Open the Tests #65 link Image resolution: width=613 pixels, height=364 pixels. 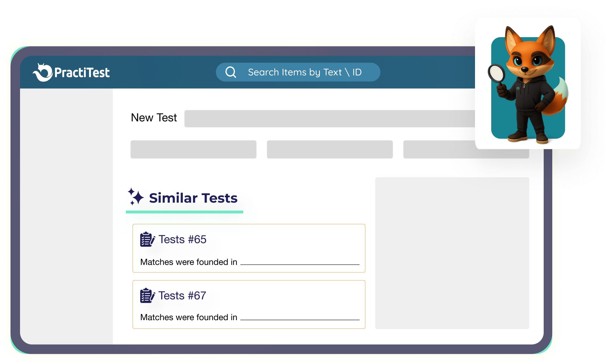(x=182, y=239)
